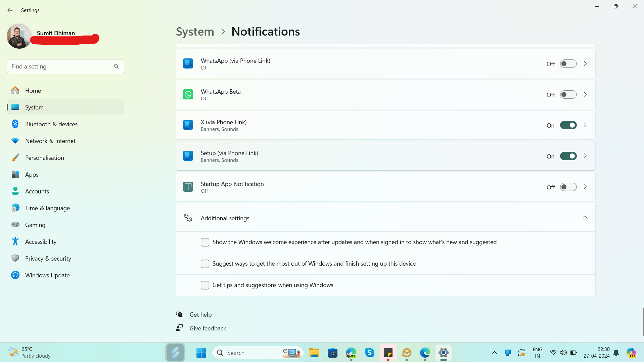Check Suggest ways to get the most out of Windows
The width and height of the screenshot is (644, 362).
[x=205, y=264]
